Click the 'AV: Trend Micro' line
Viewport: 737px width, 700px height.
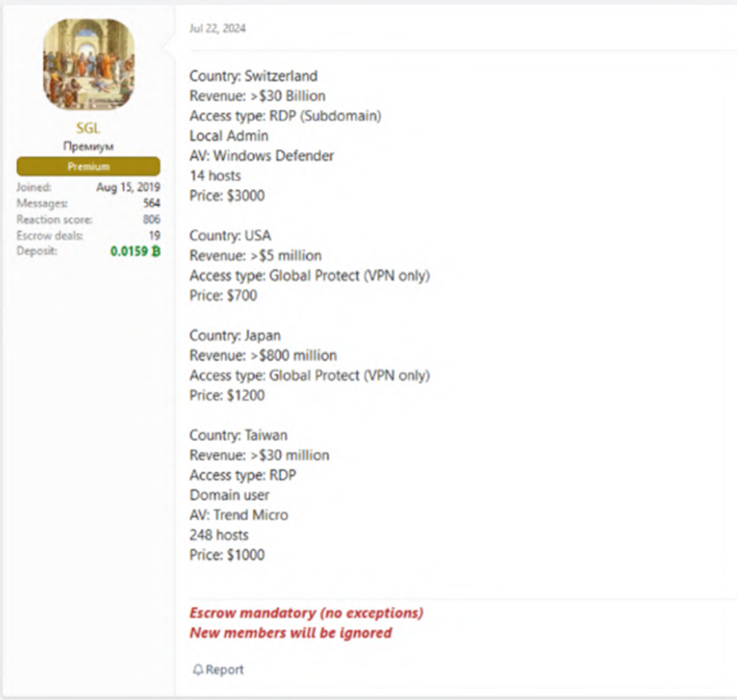pos(239,515)
